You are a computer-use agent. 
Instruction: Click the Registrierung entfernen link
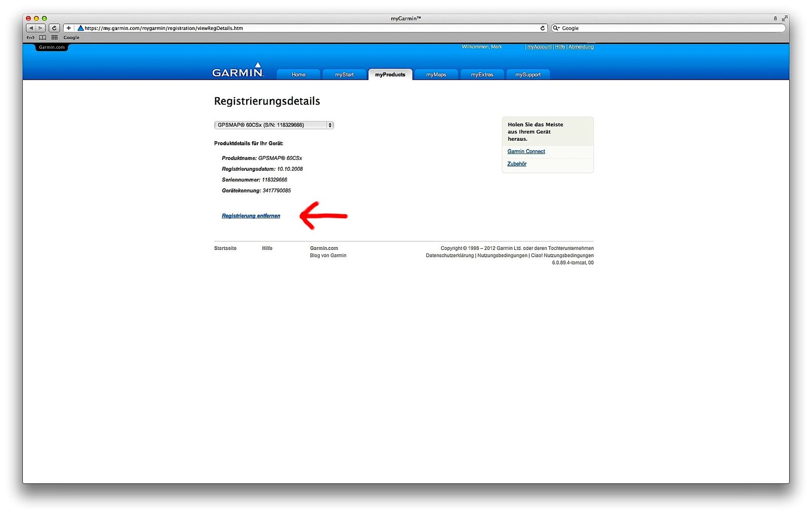coord(251,216)
